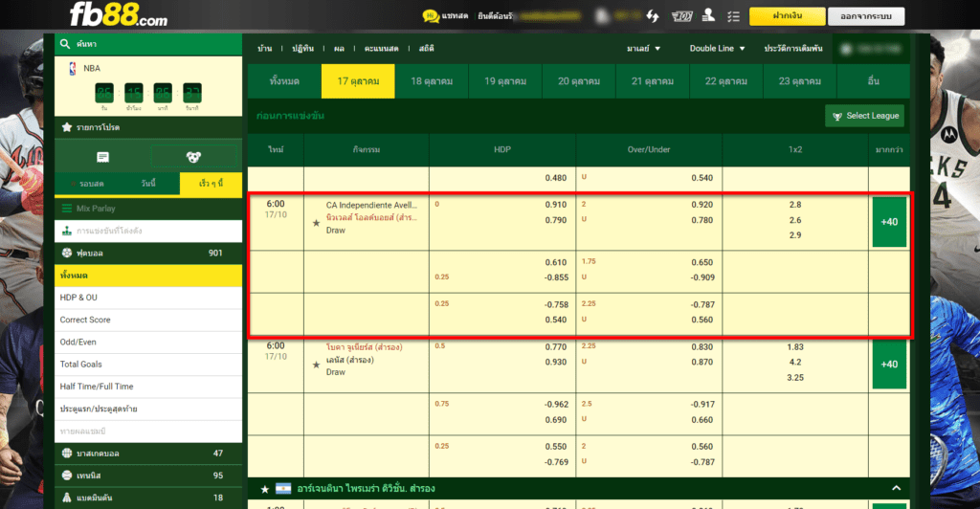This screenshot has height=509, width=980.
Task: Open the ticket coupon icon in header
Action: tap(681, 16)
